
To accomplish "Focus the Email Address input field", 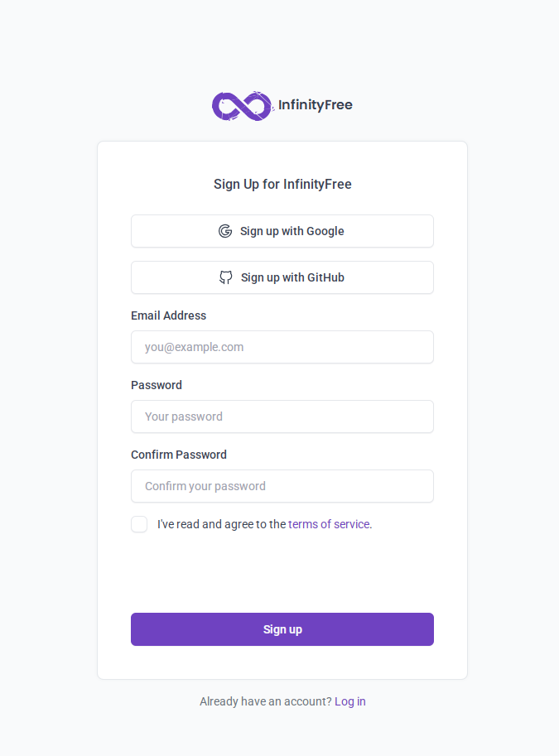I will coord(282,347).
